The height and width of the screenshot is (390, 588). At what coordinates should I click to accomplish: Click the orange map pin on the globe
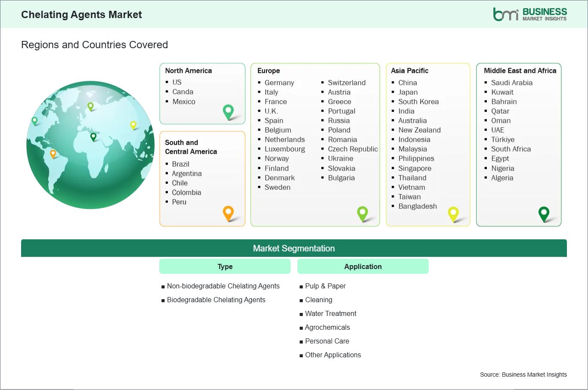pyautogui.click(x=53, y=153)
